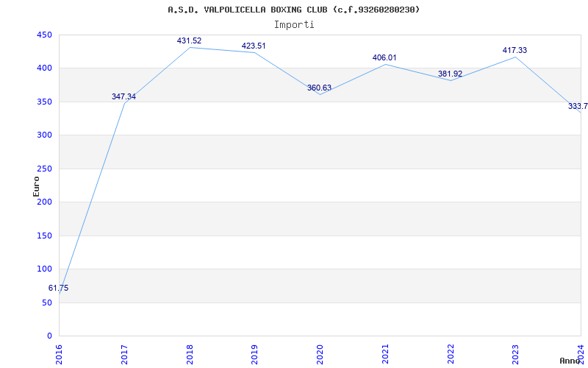Select the 347.34 data label
The image size is (588, 368).
[123, 96]
